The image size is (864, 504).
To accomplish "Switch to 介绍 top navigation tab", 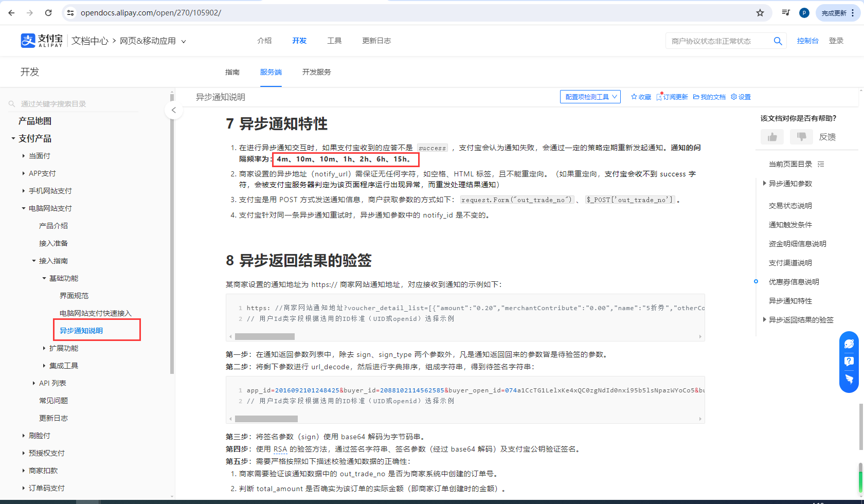I will coord(264,41).
